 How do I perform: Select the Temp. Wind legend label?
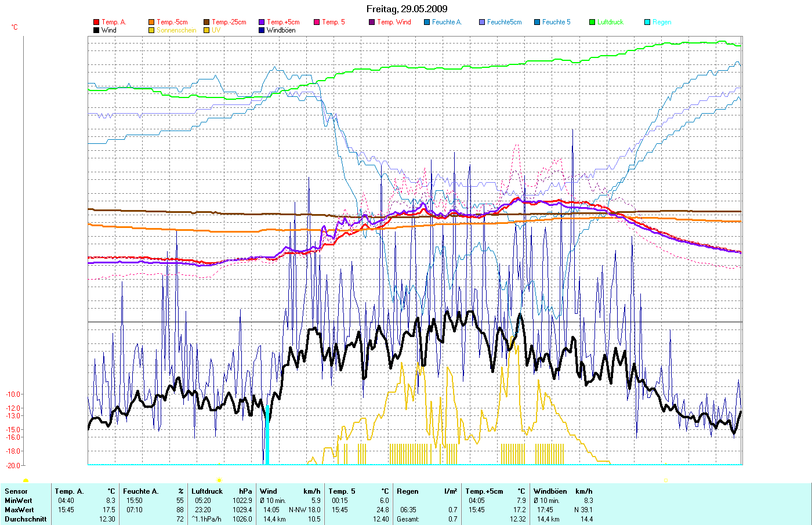394,23
